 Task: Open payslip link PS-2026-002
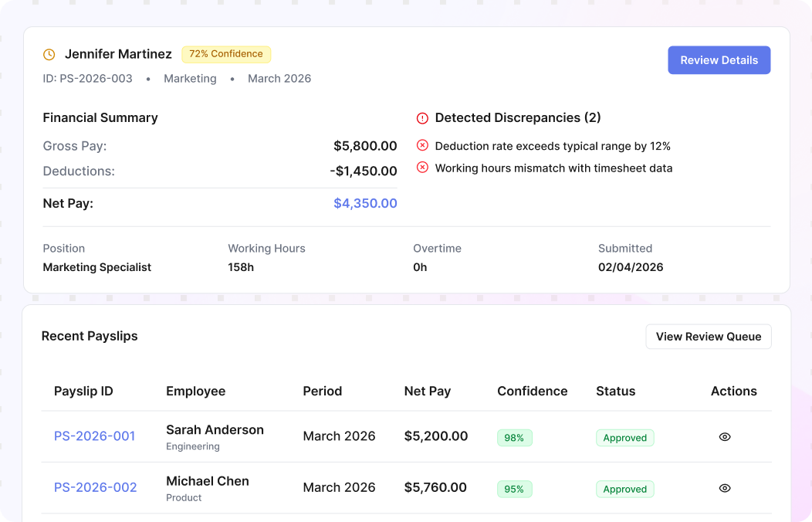tap(95, 487)
